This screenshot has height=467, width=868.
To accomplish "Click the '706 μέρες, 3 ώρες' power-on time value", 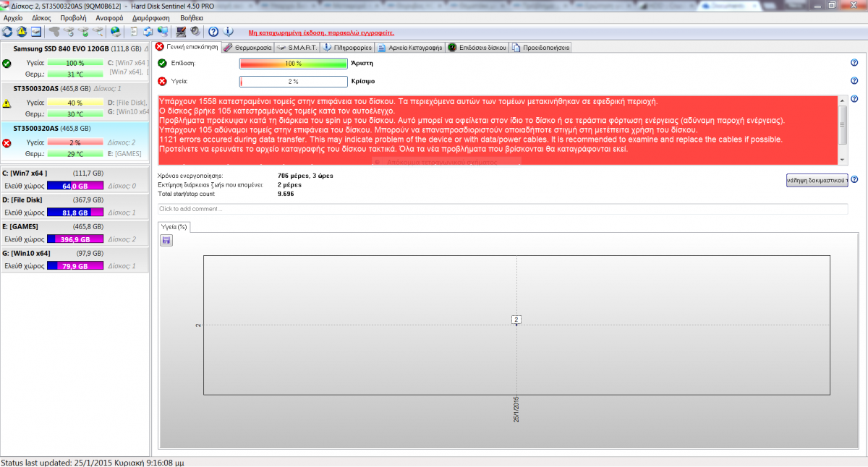I will [x=306, y=176].
